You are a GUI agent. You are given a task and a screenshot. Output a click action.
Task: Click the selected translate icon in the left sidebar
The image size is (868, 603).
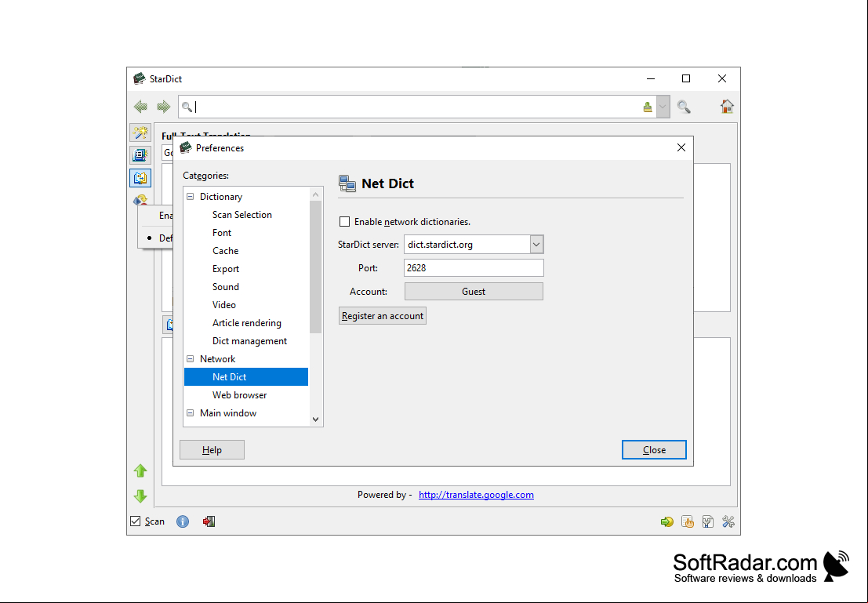[x=140, y=178]
